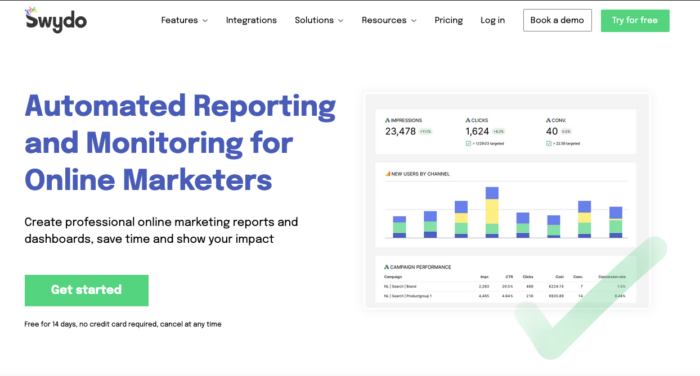
Task: Click the tallest bar with the yellow segment
Action: pyautogui.click(x=492, y=213)
